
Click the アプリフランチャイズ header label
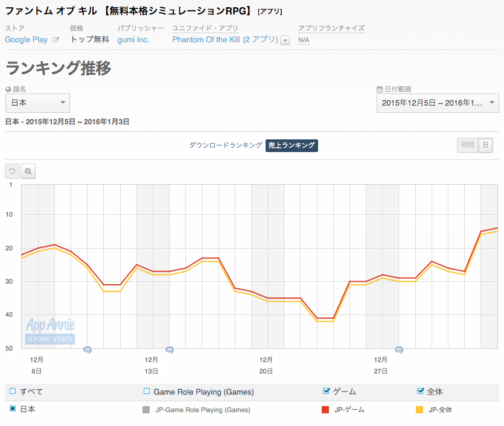coord(331,28)
